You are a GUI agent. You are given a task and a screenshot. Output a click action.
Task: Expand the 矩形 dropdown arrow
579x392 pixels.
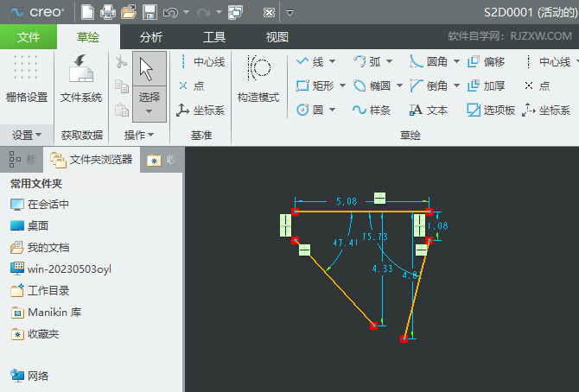[343, 86]
